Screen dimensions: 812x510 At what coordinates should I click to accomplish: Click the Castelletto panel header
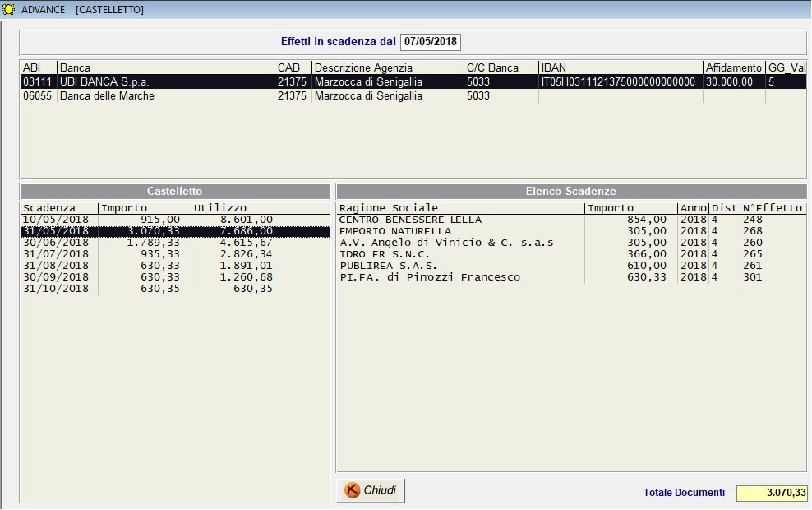[x=175, y=191]
